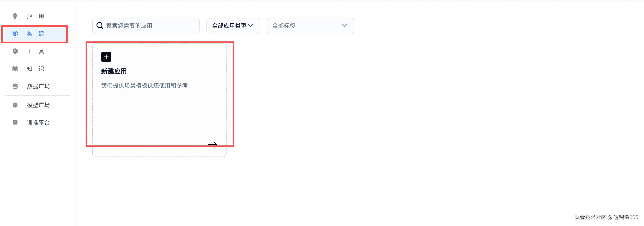Expand the 全部标签 tag filter
The width and height of the screenshot is (644, 226).
coord(310,26)
